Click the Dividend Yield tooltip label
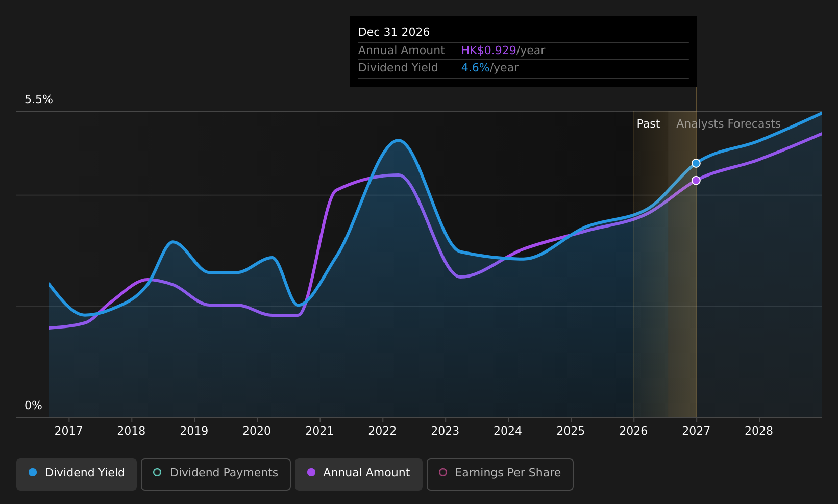This screenshot has width=838, height=504. [x=398, y=68]
